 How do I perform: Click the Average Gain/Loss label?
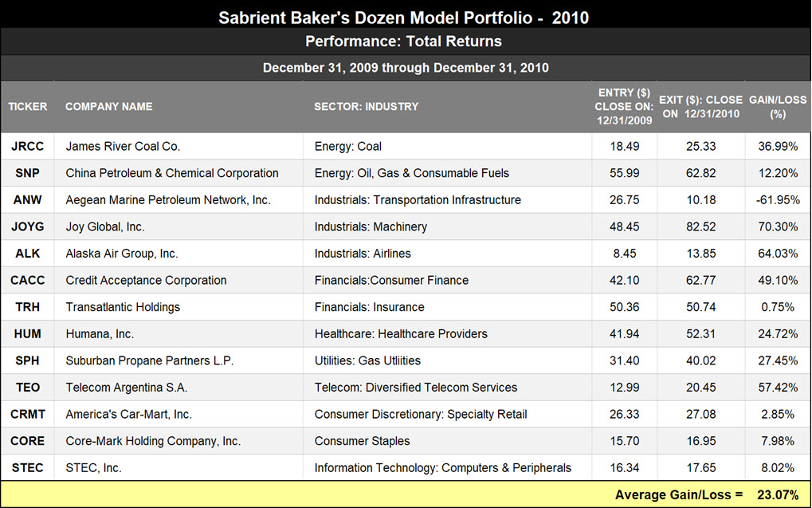[679, 494]
